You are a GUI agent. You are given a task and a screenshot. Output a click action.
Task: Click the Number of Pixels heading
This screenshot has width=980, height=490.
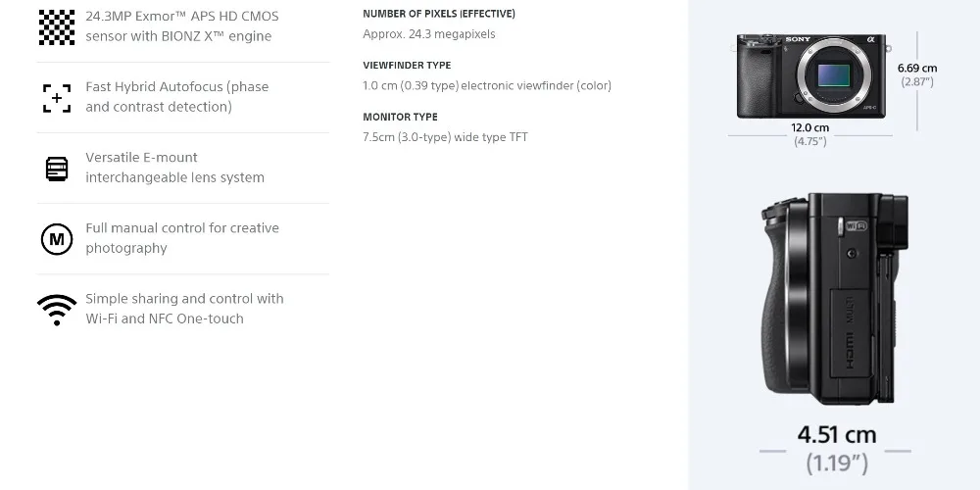[439, 14]
